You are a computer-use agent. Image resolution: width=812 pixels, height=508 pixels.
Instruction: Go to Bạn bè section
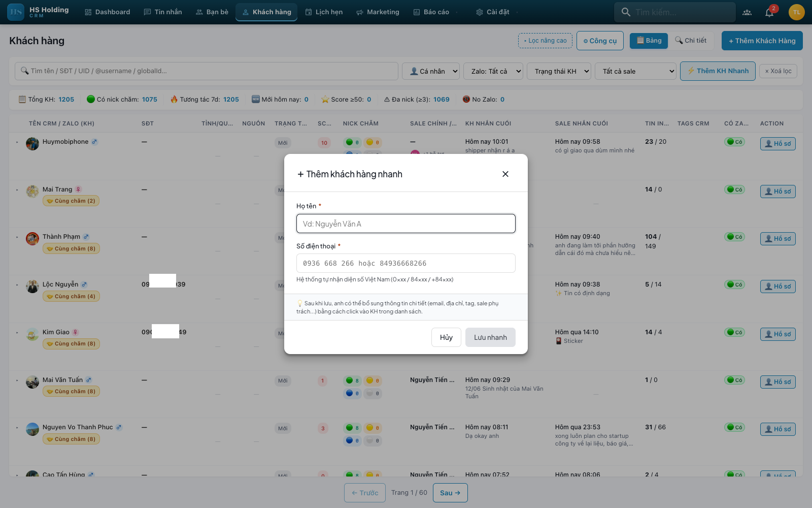tap(212, 12)
